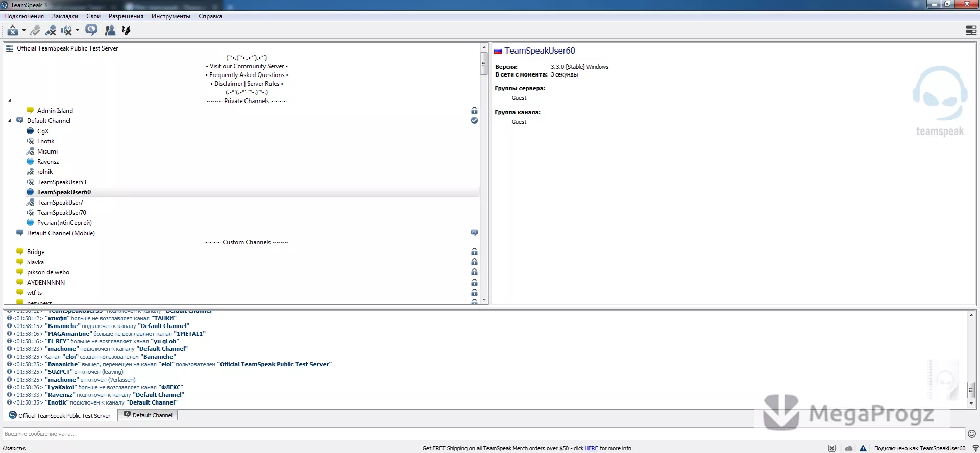The image size is (980, 453).
Task: Open the Away status dropdown arrow
Action: [x=23, y=30]
